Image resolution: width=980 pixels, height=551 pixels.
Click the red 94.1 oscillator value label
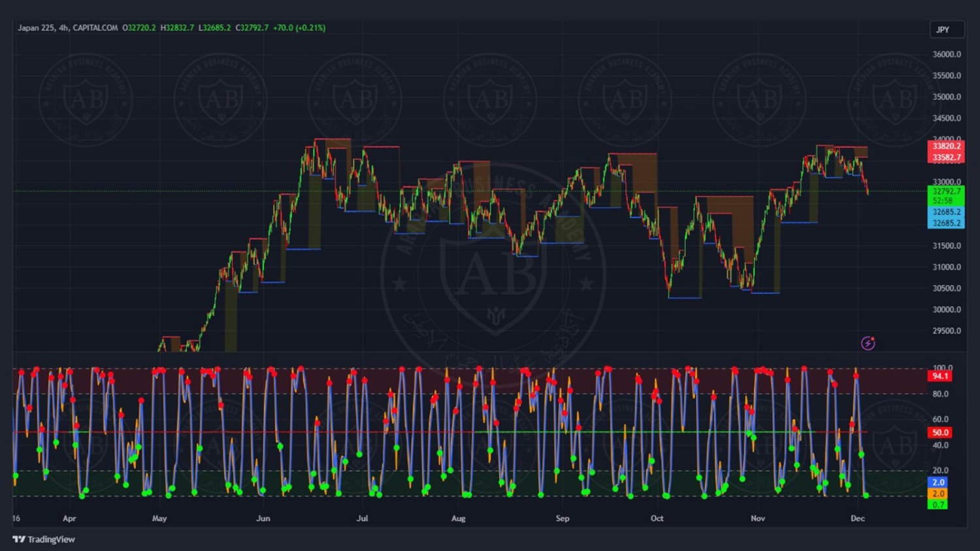(x=940, y=376)
